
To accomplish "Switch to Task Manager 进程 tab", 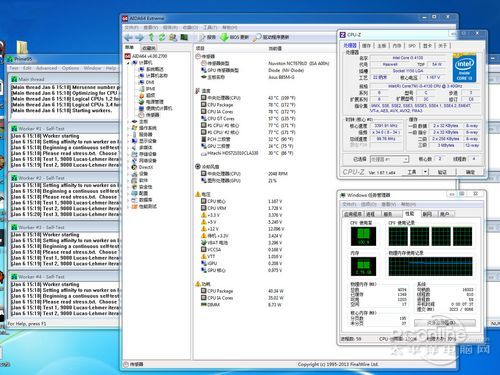I will tap(371, 214).
